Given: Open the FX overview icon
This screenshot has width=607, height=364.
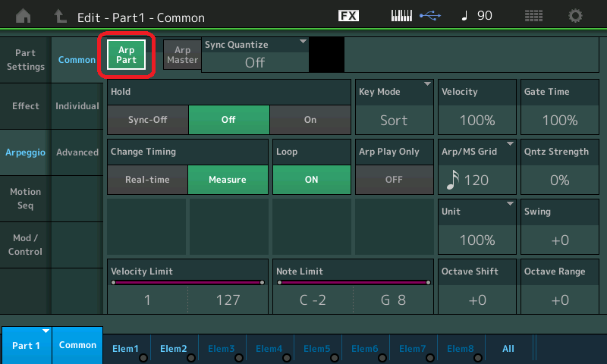Looking at the screenshot, I should coord(348,16).
